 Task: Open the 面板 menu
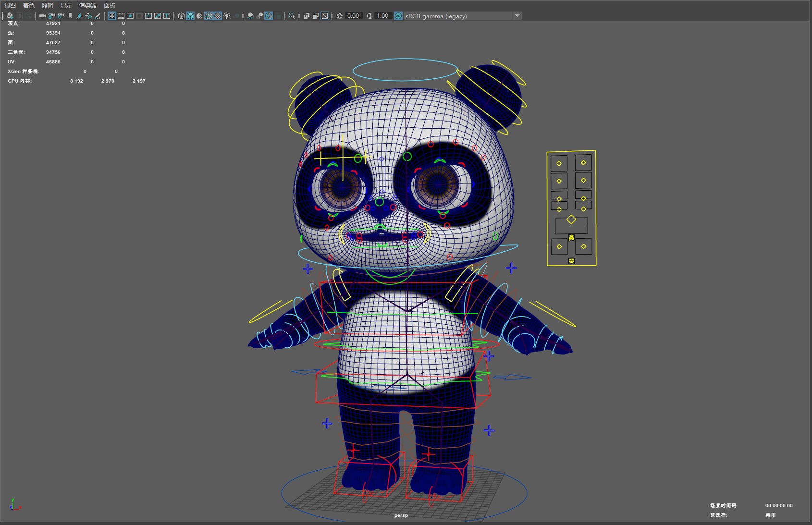110,5
